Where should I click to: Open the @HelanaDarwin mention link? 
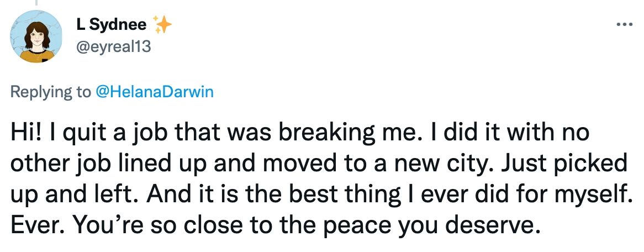155,92
